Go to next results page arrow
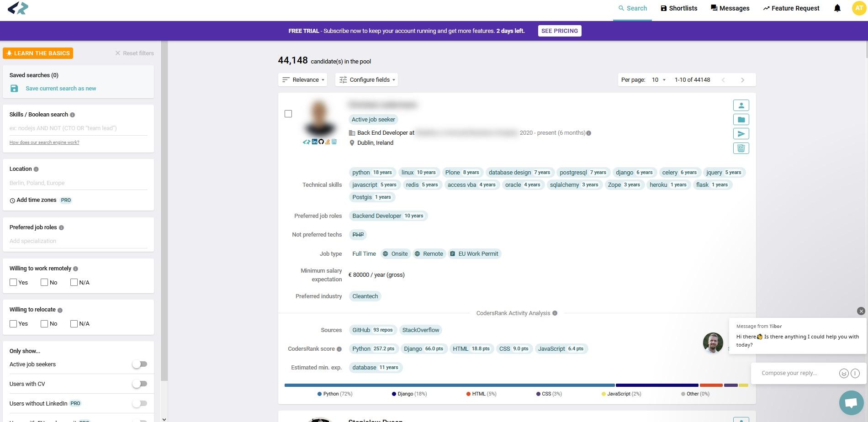 point(742,80)
